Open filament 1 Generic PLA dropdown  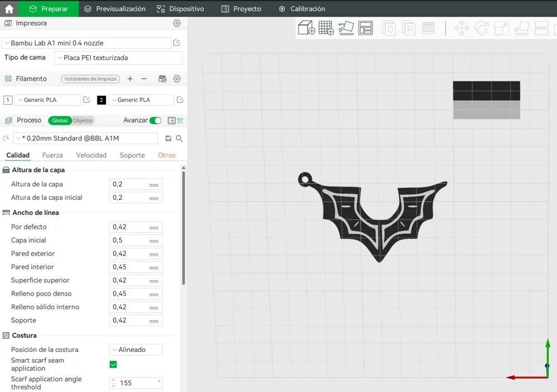coord(47,100)
